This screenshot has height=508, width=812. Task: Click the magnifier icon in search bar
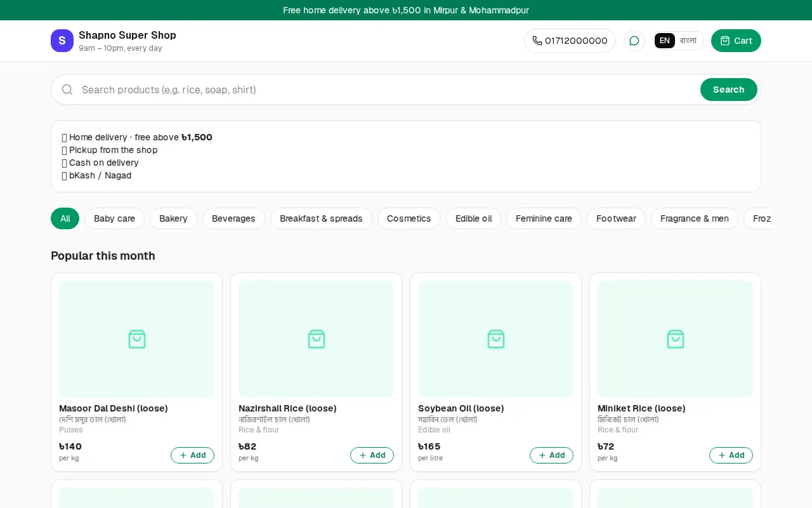(x=67, y=90)
